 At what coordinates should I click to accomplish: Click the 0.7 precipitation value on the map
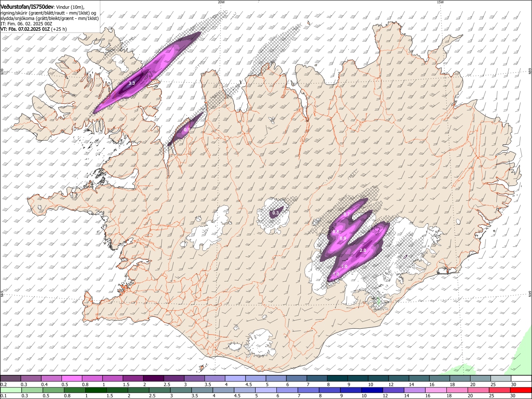pyautogui.click(x=347, y=214)
